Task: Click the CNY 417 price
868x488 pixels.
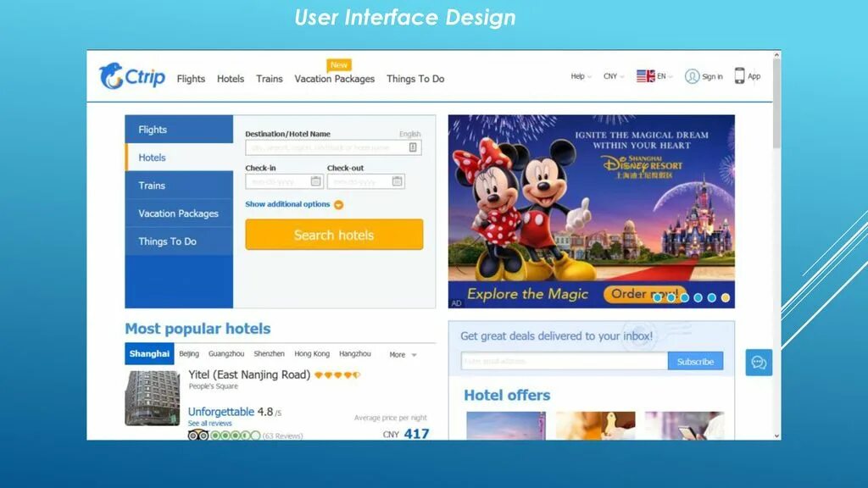Action: pos(406,434)
